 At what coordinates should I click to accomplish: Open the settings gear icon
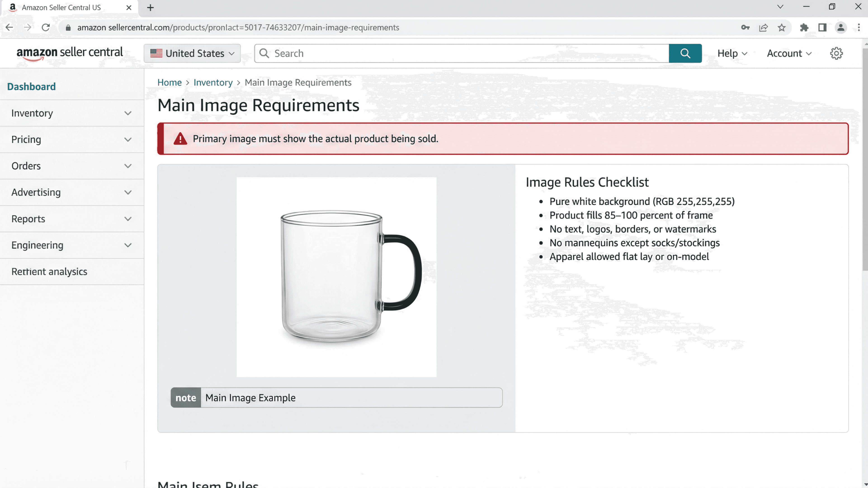836,53
